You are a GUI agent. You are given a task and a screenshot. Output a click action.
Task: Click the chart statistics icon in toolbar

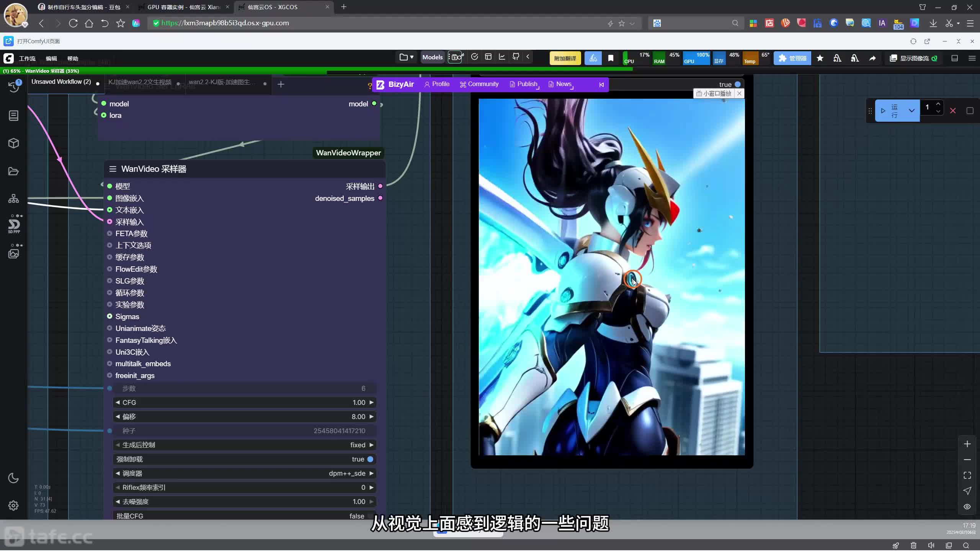(x=502, y=57)
